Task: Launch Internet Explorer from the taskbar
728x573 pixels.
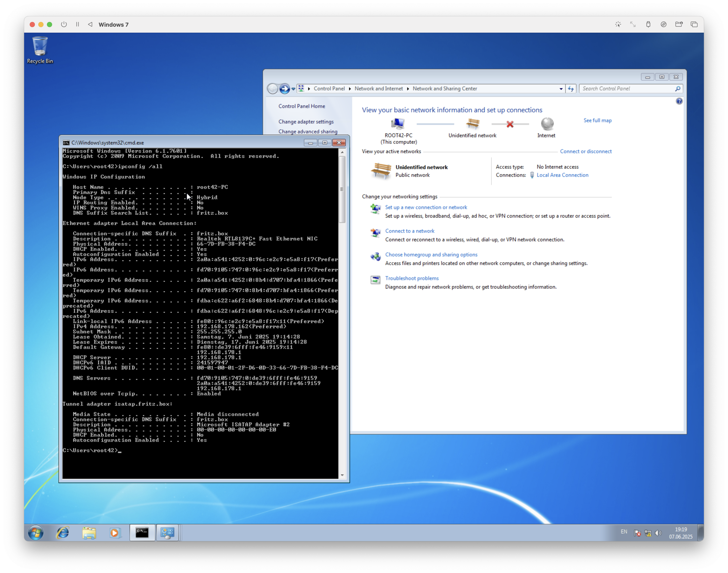Action: click(63, 533)
